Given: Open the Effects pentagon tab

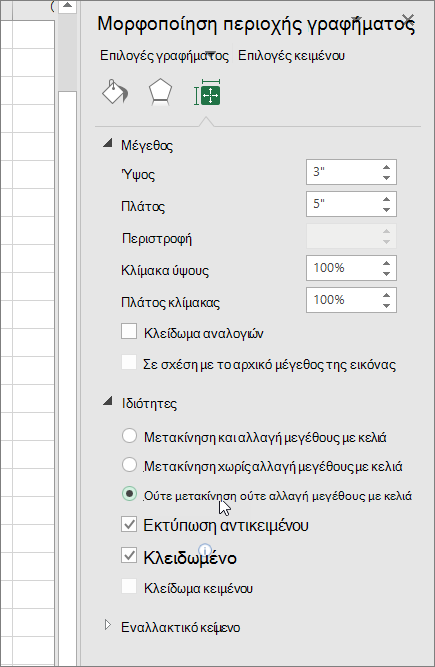Looking at the screenshot, I should 160,92.
